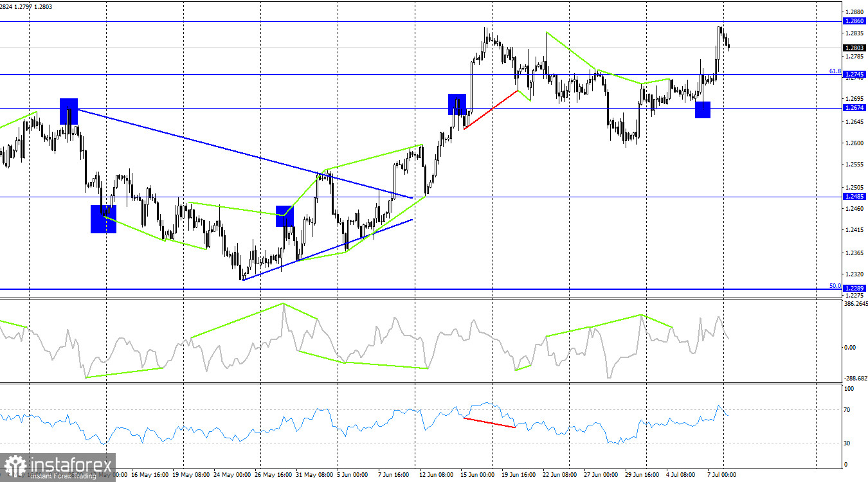Image resolution: width=868 pixels, height=482 pixels.
Task: Click the 1.2460 price axis value
Action: 855,208
